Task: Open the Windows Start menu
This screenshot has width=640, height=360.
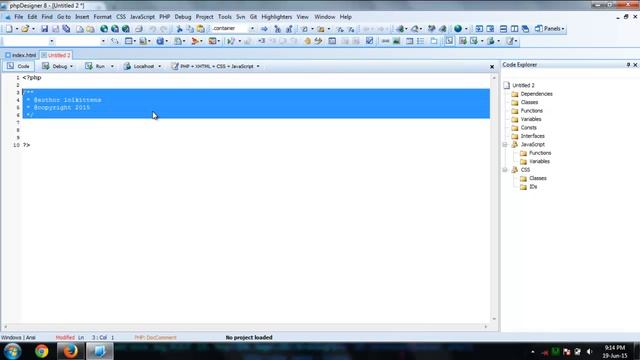Action: (x=12, y=351)
